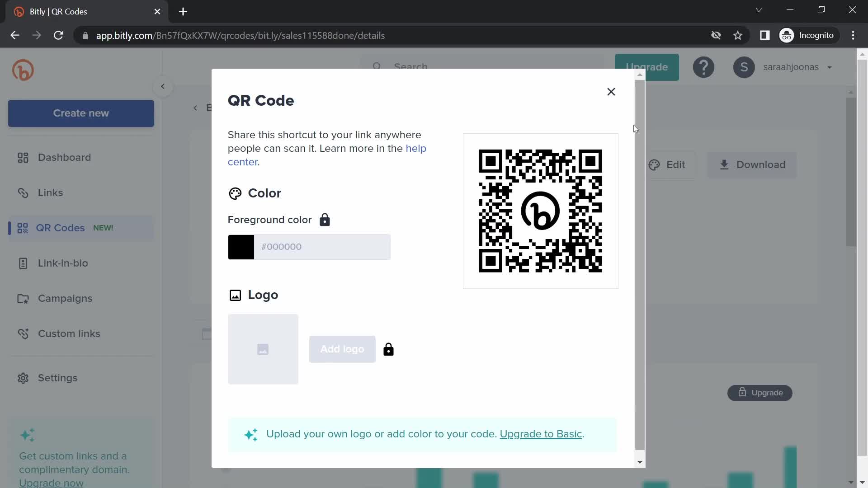Open Link-in-bio section
Viewport: 868px width, 488px height.
[63, 263]
